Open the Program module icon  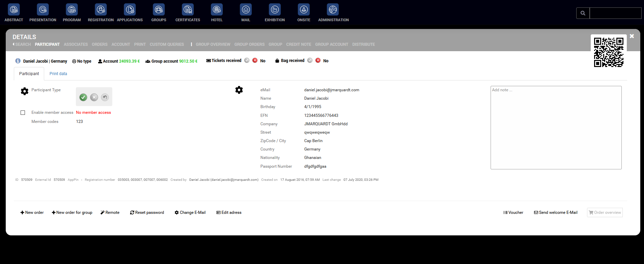[x=72, y=10]
